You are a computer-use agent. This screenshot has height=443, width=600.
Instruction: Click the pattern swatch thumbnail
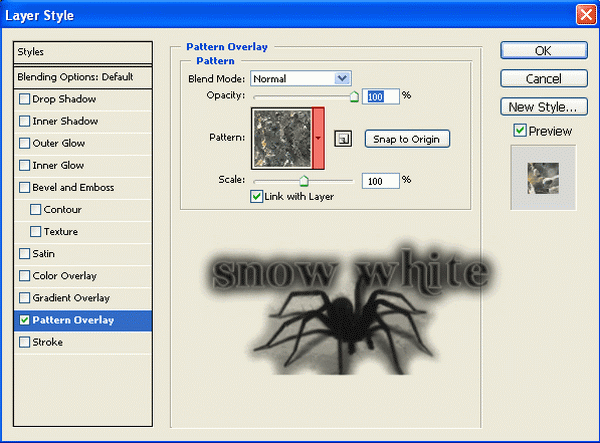pos(282,139)
